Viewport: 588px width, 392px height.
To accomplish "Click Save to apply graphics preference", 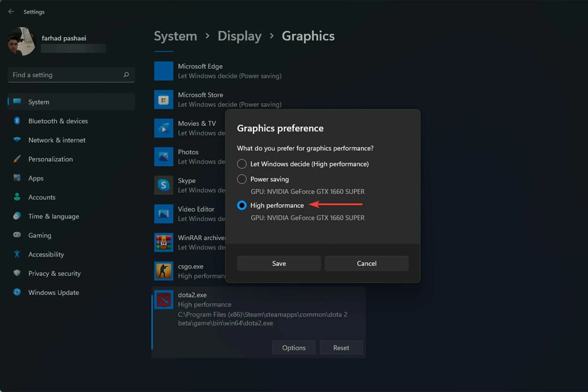I will [x=279, y=263].
